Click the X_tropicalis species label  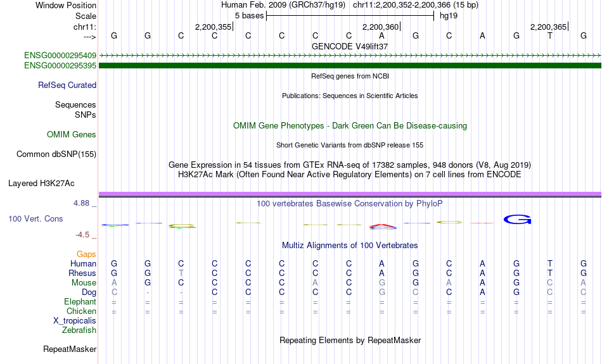[x=75, y=321]
